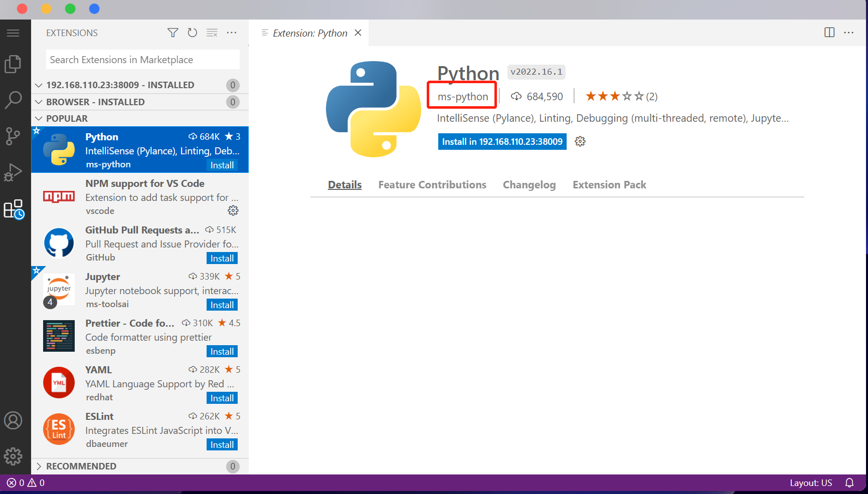Click the red macOS close window dot
The width and height of the screenshot is (868, 494).
[22, 9]
